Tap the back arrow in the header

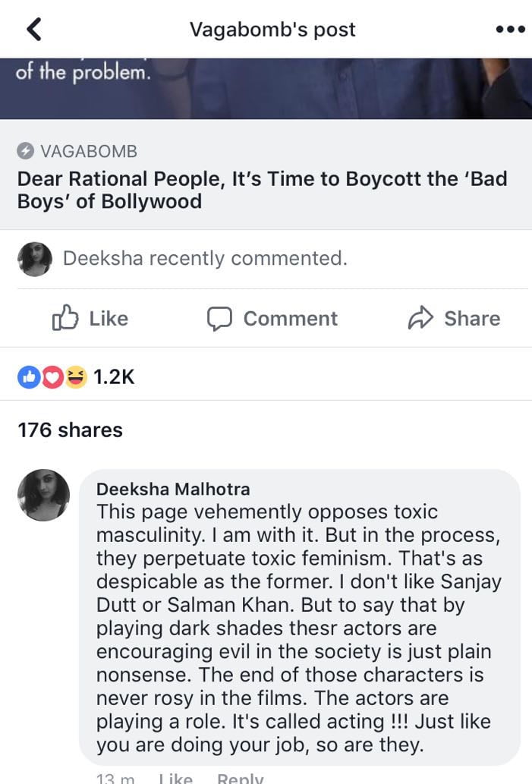click(33, 30)
